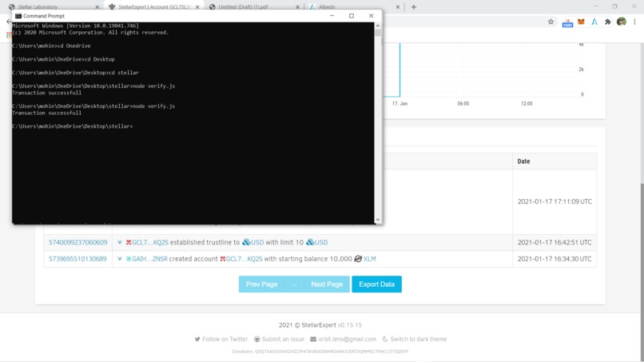The width and height of the screenshot is (644, 362).
Task: Select date 2021-01-17 16:34:30 UTC
Action: [x=555, y=259]
